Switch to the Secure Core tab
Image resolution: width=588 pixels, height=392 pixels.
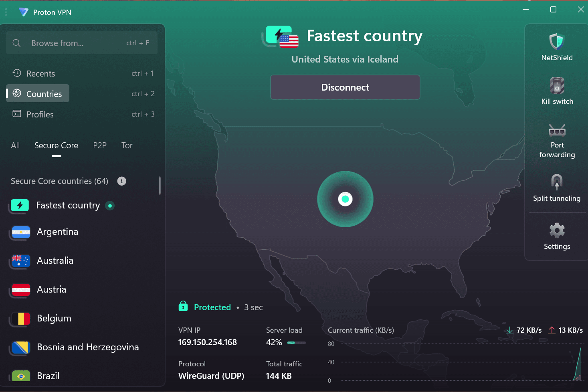tap(56, 145)
